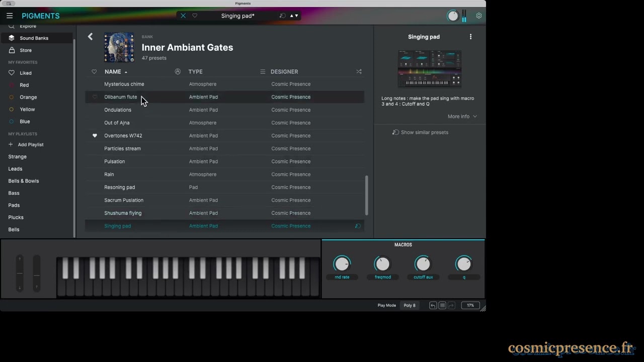Sort presets by DESIGNER column
This screenshot has height=362, width=644.
pyautogui.click(x=284, y=71)
